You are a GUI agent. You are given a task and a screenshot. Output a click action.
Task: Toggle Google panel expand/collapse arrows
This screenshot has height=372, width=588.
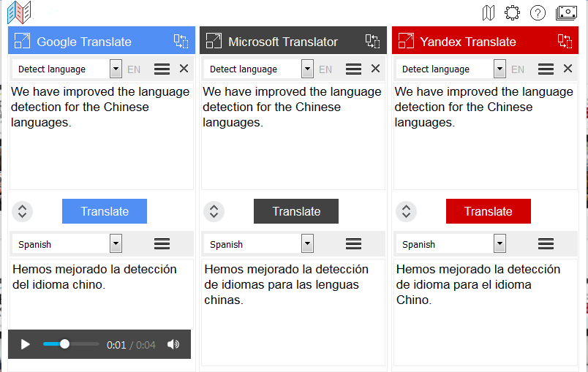click(x=22, y=211)
